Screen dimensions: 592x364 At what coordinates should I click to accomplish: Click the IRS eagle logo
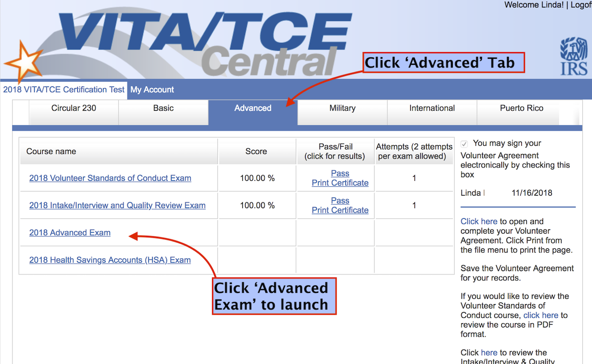click(574, 56)
